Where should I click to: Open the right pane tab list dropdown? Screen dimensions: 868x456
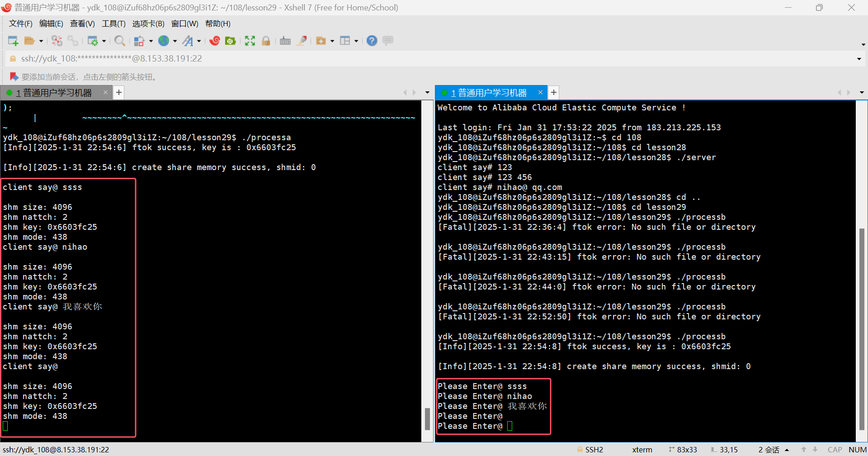pyautogui.click(x=862, y=93)
